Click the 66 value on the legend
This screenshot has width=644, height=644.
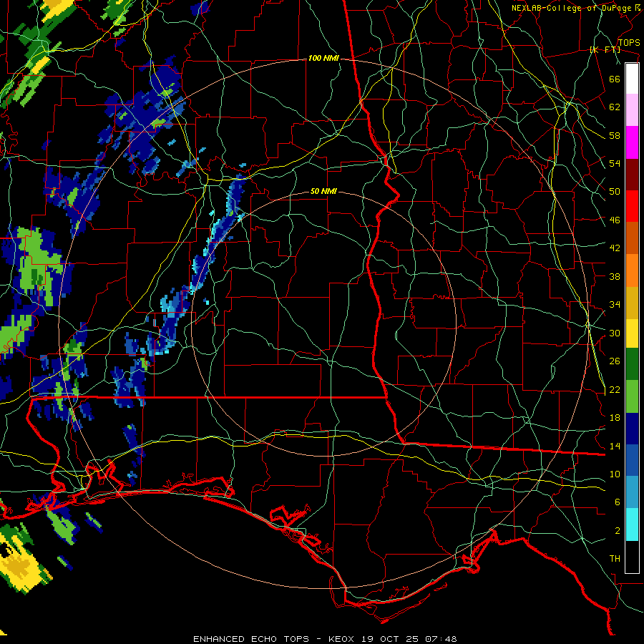coord(615,79)
